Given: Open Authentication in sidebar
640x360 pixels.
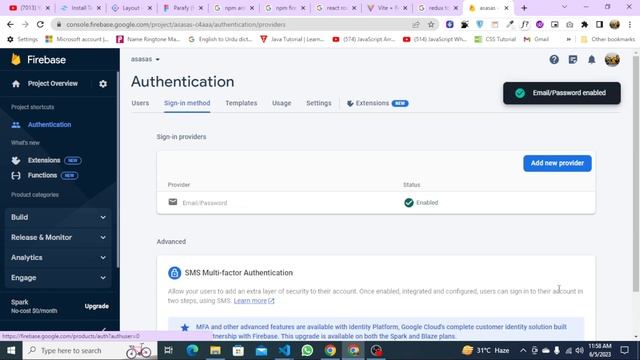Looking at the screenshot, I should 49,125.
